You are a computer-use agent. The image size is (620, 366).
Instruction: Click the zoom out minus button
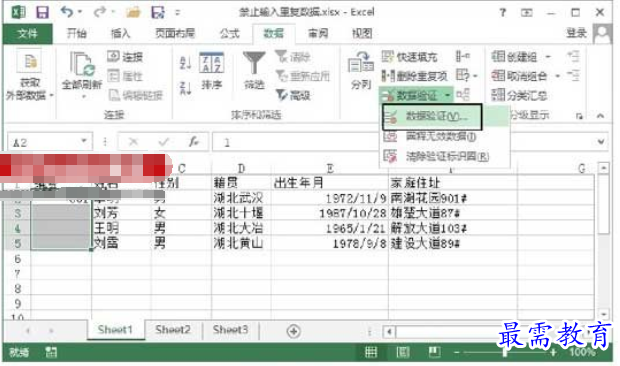pos(457,352)
